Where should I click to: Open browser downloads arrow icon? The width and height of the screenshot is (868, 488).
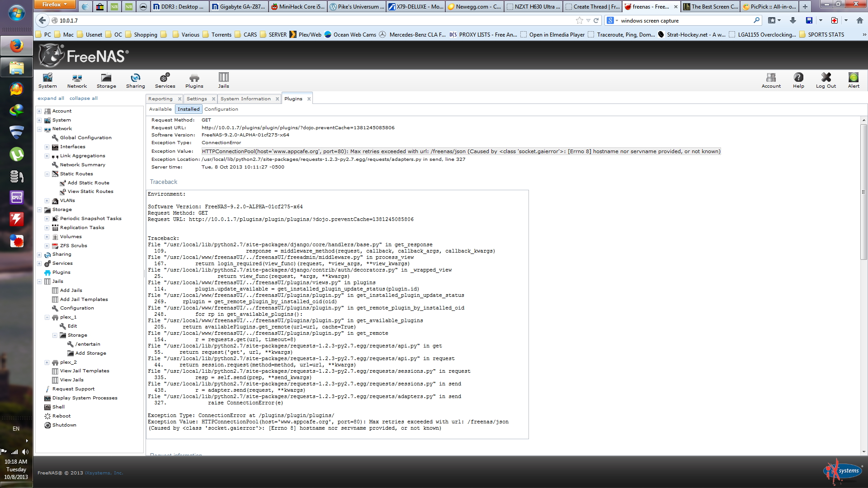click(x=793, y=20)
